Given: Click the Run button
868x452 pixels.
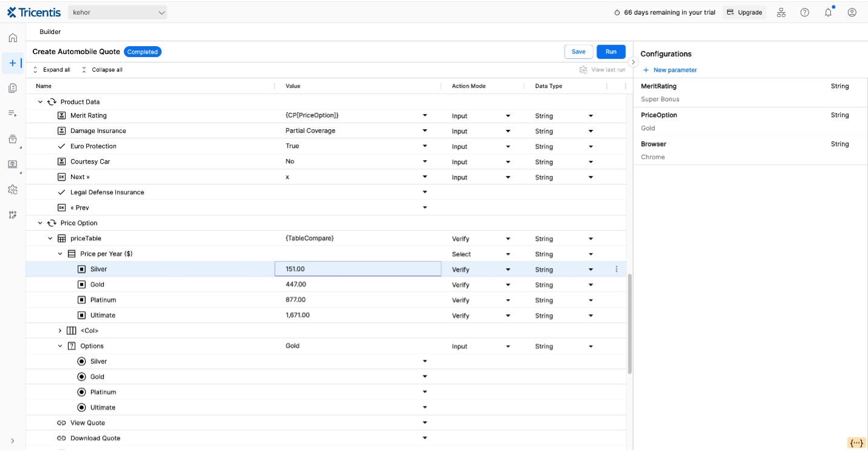Looking at the screenshot, I should coord(611,52).
